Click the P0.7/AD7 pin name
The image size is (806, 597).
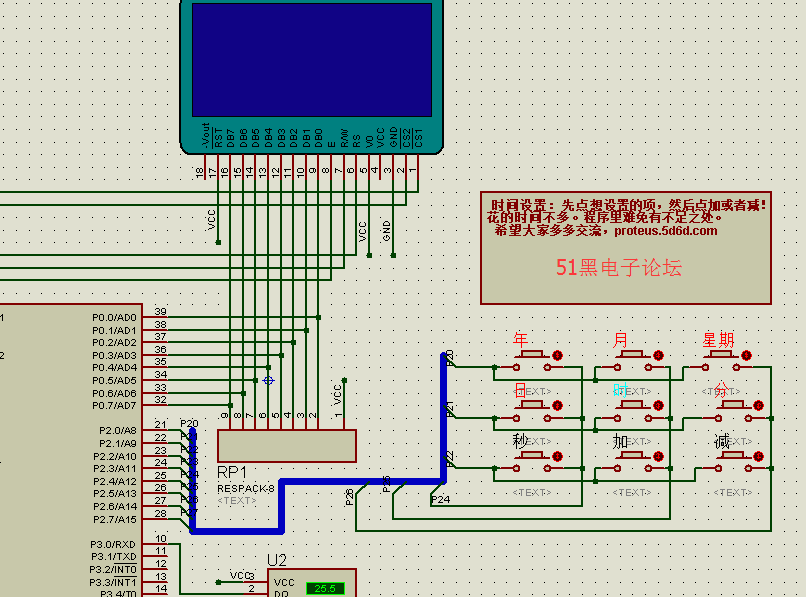(114, 406)
